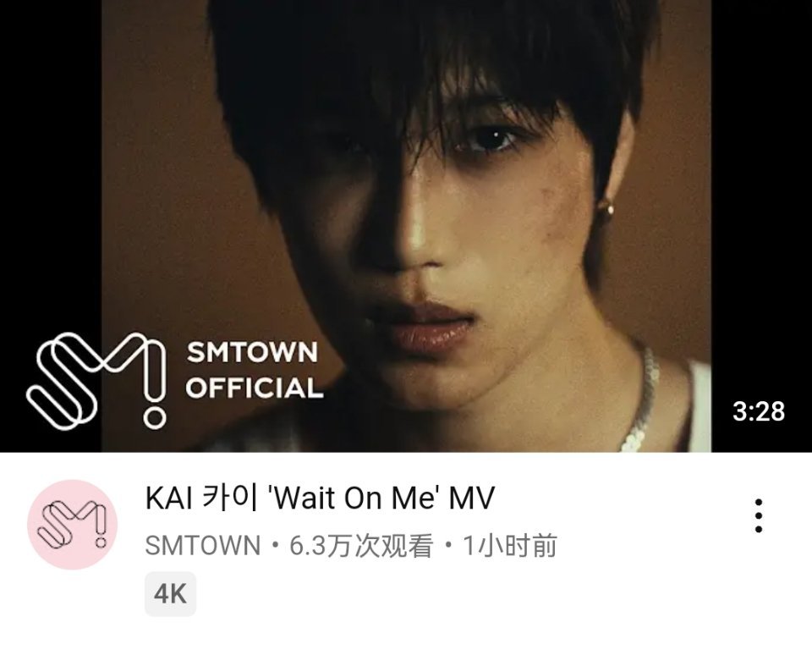Open the video title KAI 'Wait On Me' MV

(x=320, y=498)
